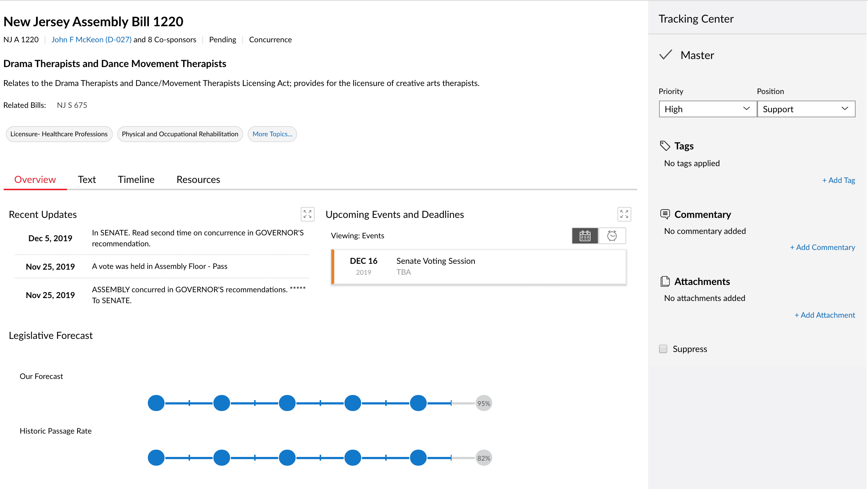The height and width of the screenshot is (489, 868).
Task: Click Add Commentary link
Action: (x=822, y=247)
